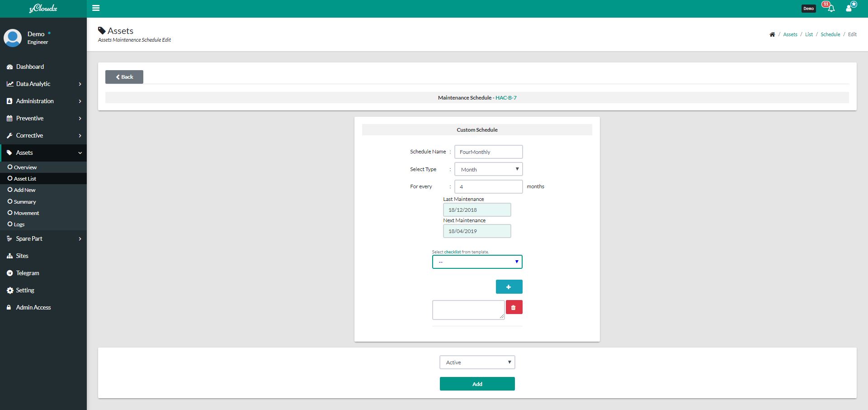Click the red trash delete button
The height and width of the screenshot is (410, 868).
514,307
